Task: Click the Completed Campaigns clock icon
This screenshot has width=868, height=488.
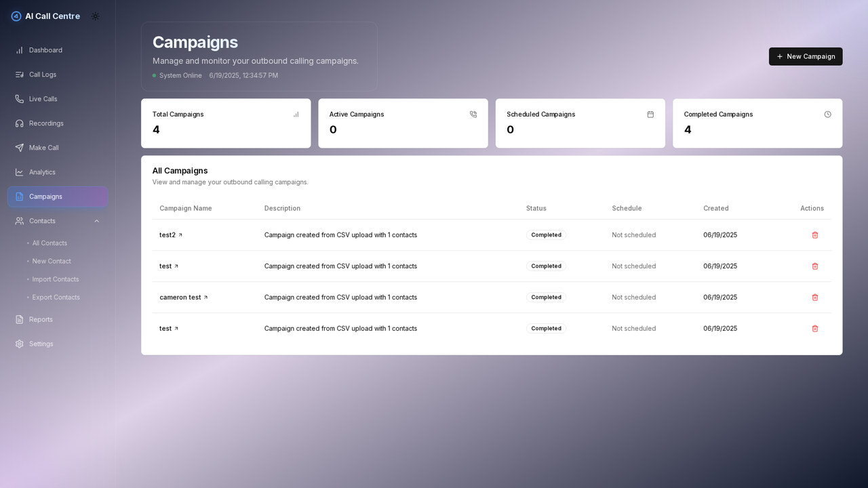Action: pyautogui.click(x=827, y=115)
